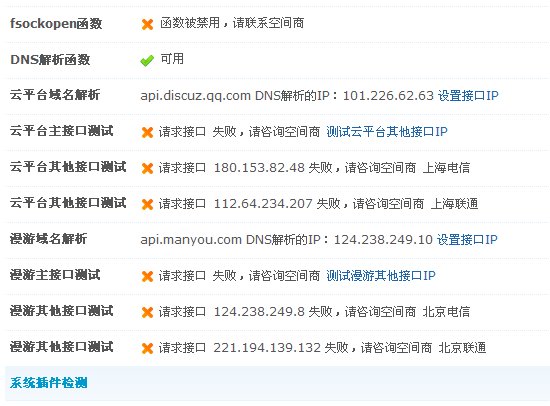This screenshot has width=550, height=406.
Task: Click the 云平台域名解析 label
Action: (55, 95)
